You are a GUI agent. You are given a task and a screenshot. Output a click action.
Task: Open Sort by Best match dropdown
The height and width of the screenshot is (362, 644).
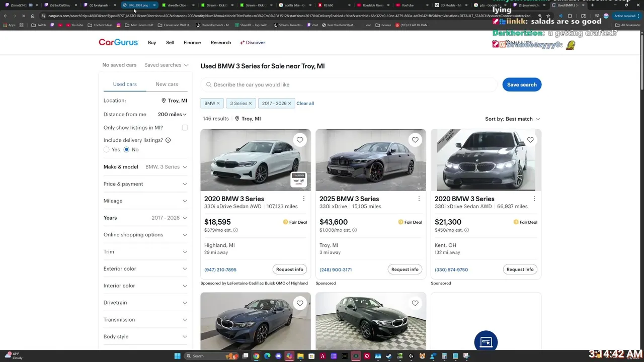tap(512, 119)
